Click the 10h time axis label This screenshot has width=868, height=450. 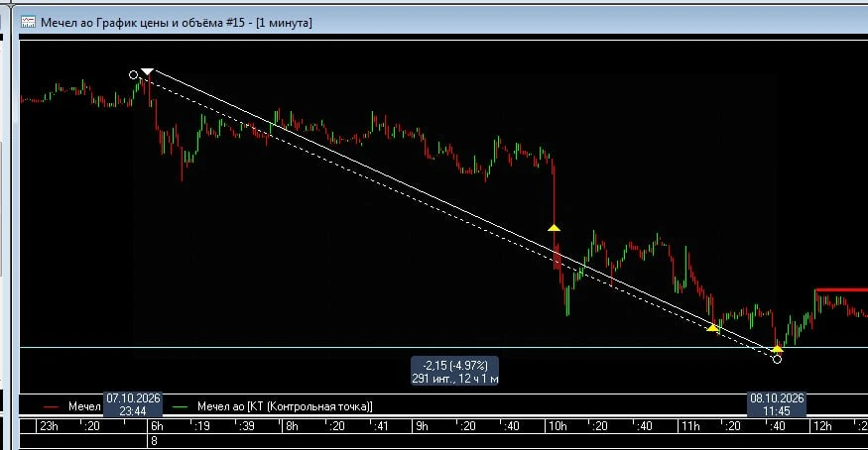tap(558, 426)
